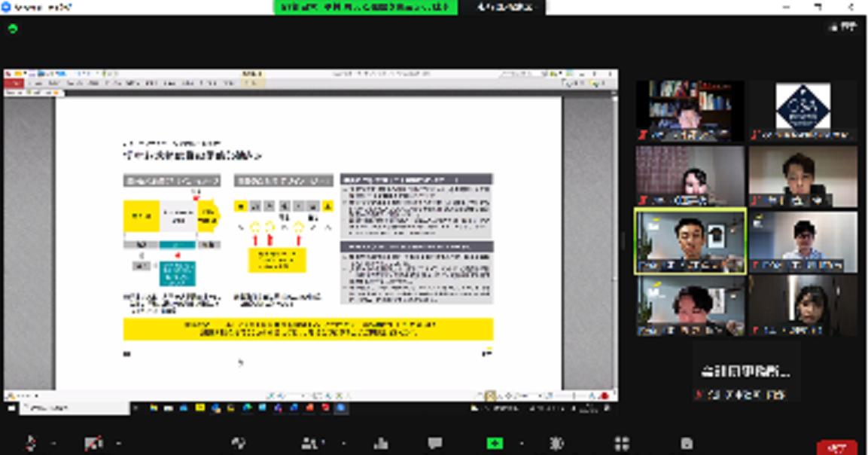The width and height of the screenshot is (868, 455).
Task: Select bottom-right participant with long hair
Action: (803, 306)
